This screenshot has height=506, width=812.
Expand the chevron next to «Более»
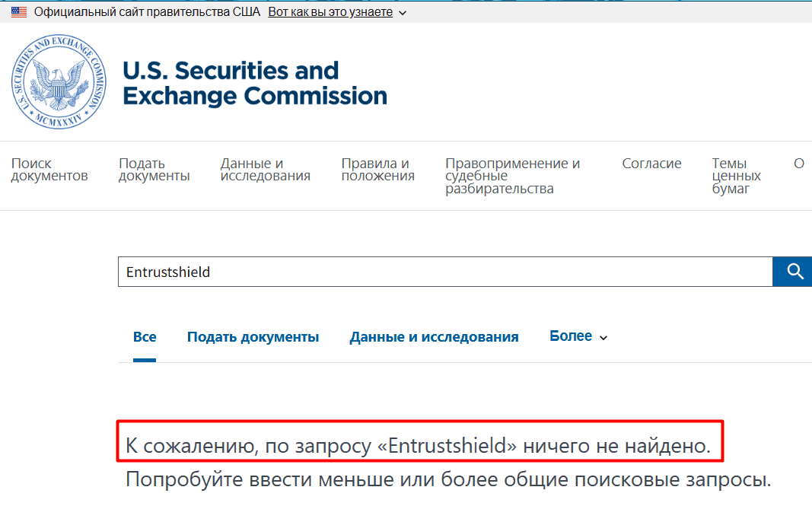click(603, 337)
